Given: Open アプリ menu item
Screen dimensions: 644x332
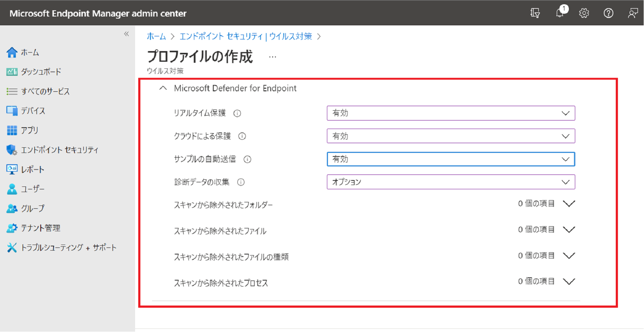Looking at the screenshot, I should pyautogui.click(x=30, y=130).
